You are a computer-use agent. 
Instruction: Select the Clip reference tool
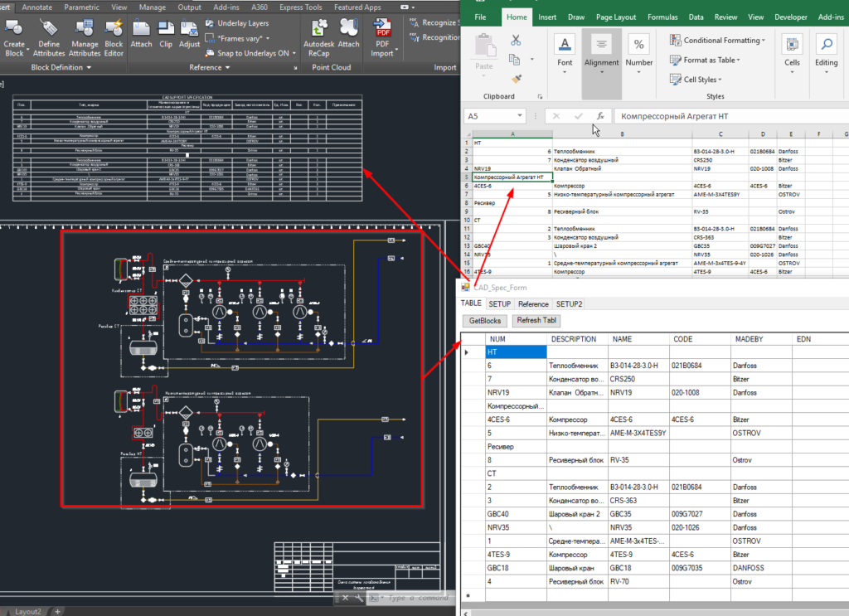click(166, 34)
